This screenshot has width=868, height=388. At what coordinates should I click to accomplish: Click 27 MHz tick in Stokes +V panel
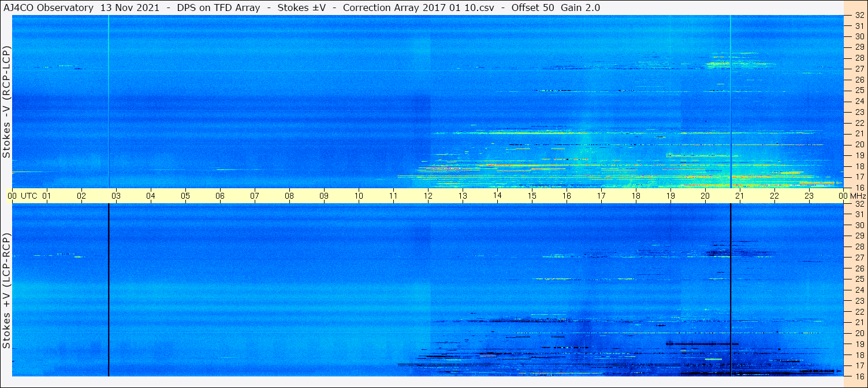pyautogui.click(x=859, y=258)
